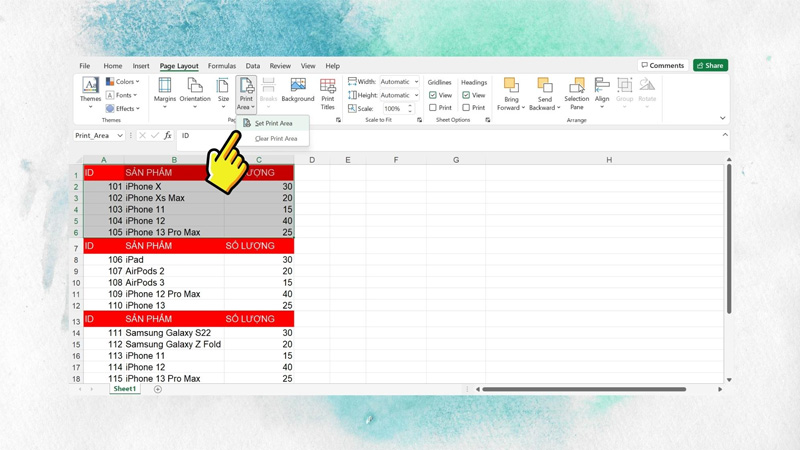Open the Width Automatic dropdown
Screen dimensions: 800x450
click(399, 82)
